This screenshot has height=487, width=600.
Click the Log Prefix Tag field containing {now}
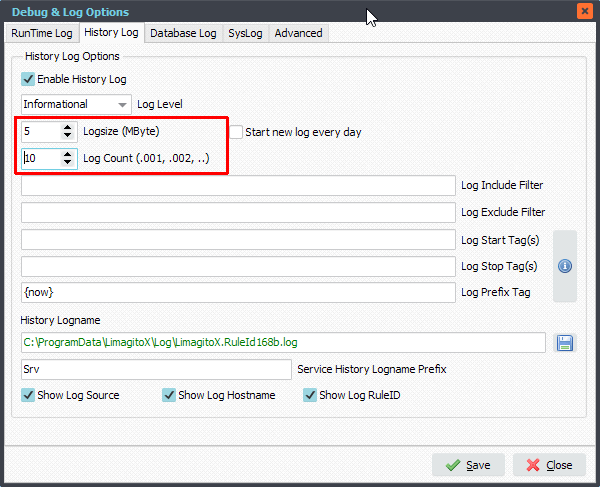(x=238, y=293)
